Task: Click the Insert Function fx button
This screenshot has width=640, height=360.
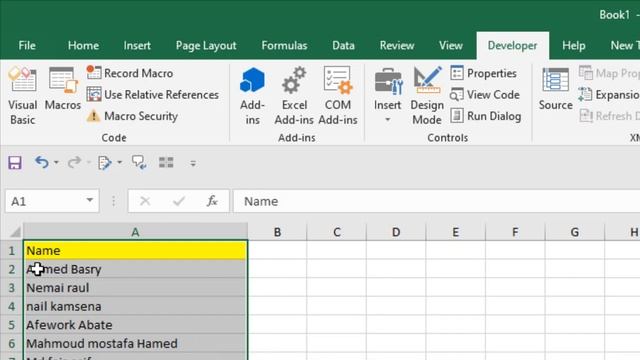Action: coord(212,201)
